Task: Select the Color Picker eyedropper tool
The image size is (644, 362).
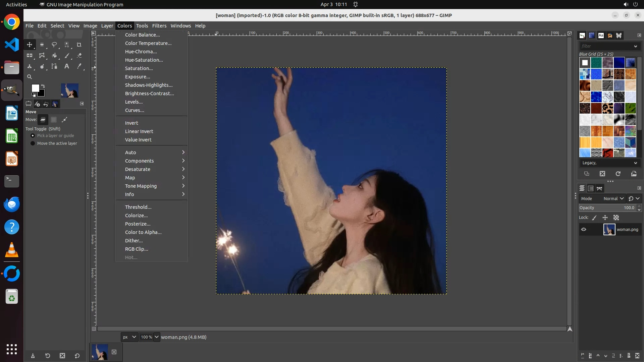Action: (x=79, y=66)
